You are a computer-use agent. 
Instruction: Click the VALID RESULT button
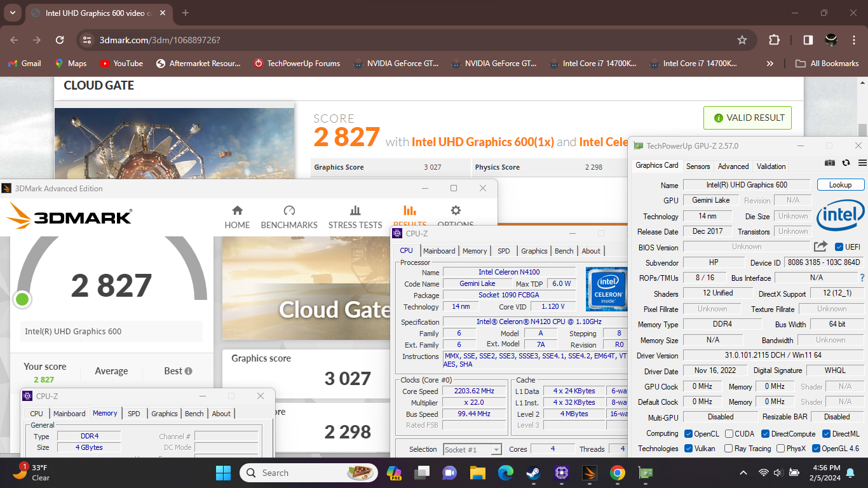747,118
